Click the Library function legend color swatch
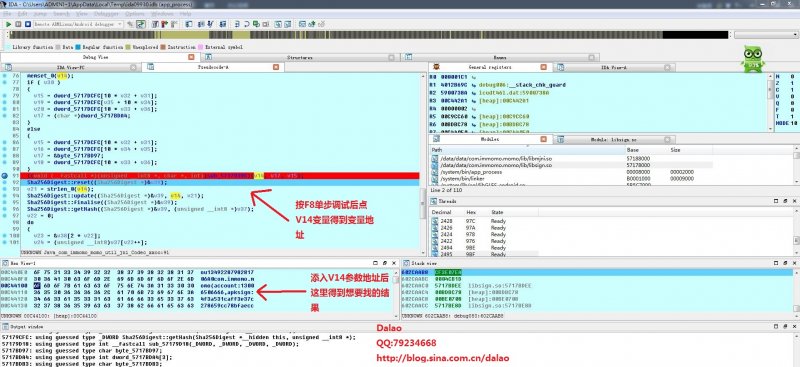 [x=7, y=47]
